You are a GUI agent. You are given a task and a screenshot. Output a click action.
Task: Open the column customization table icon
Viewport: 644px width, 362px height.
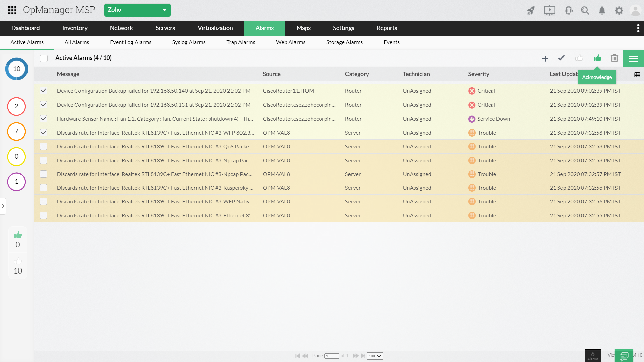point(637,74)
